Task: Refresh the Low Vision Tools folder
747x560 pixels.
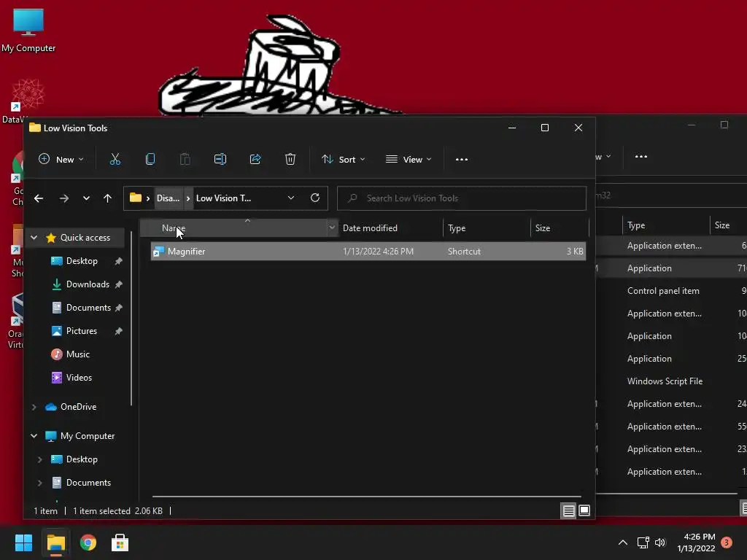Action: click(x=315, y=198)
